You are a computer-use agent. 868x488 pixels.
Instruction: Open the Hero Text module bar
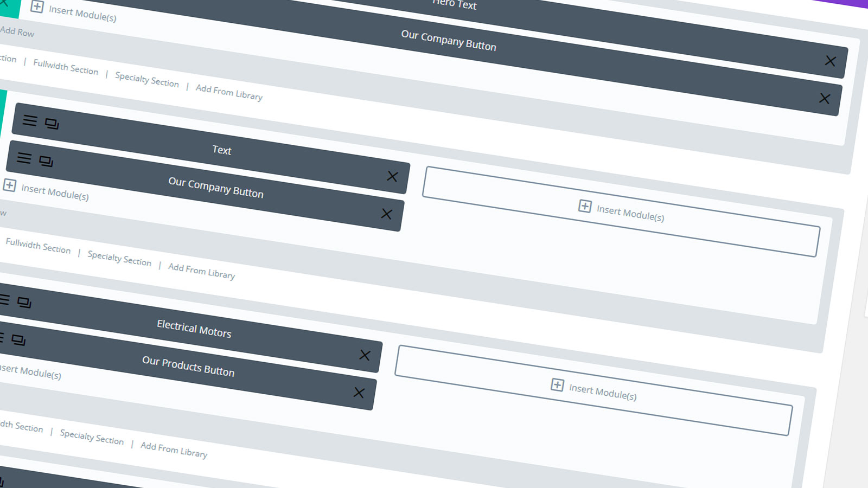tap(455, 4)
